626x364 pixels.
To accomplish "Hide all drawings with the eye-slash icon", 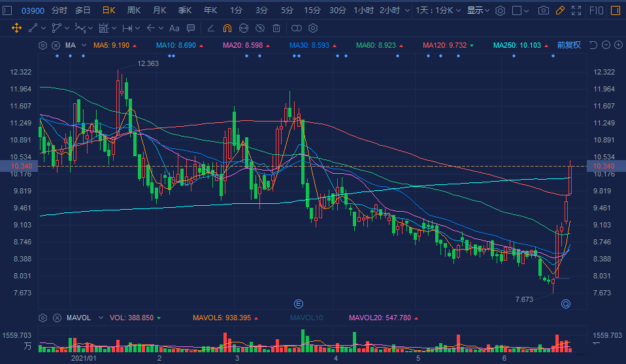I will pyautogui.click(x=260, y=28).
